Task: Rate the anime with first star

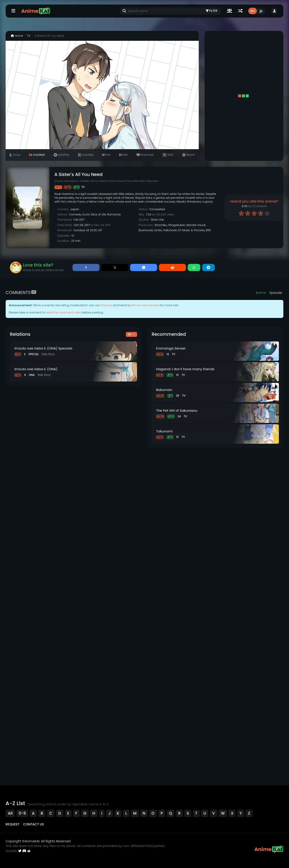Action: [x=241, y=213]
